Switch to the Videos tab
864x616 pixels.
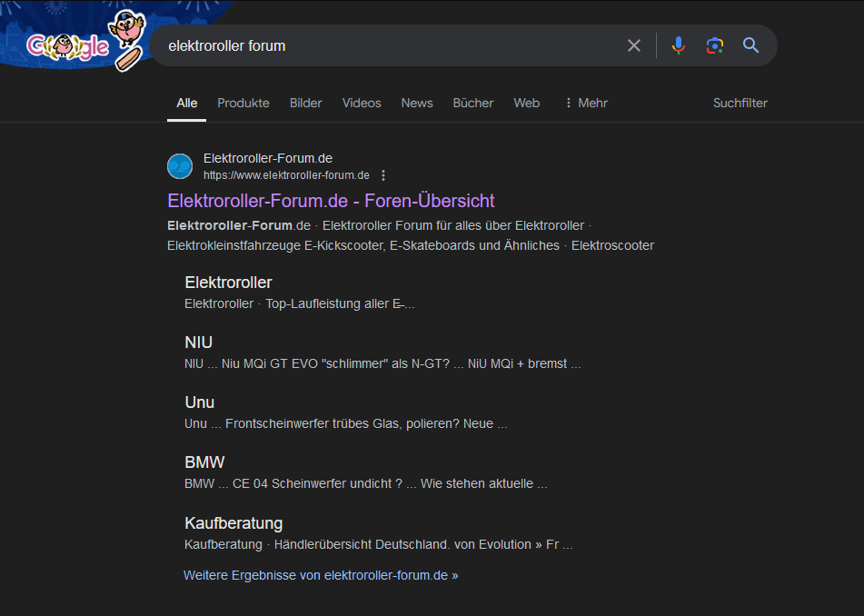tap(362, 103)
